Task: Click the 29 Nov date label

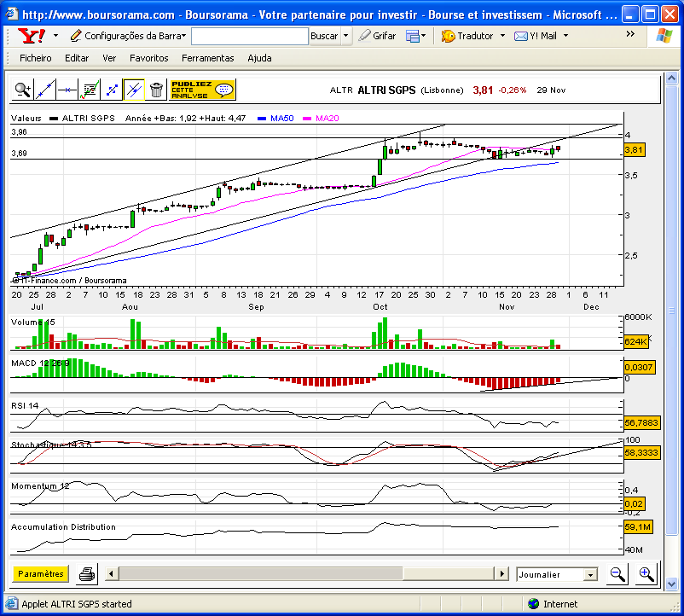Action: point(552,90)
